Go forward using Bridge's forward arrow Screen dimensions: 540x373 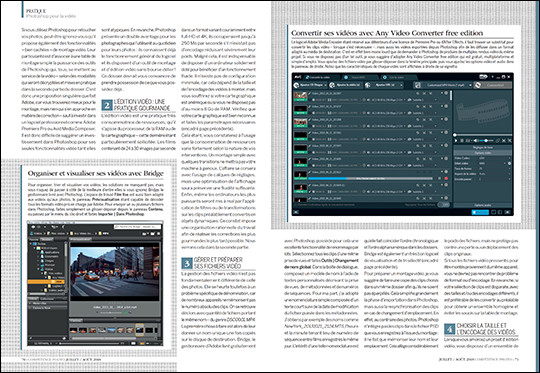pos(39,227)
